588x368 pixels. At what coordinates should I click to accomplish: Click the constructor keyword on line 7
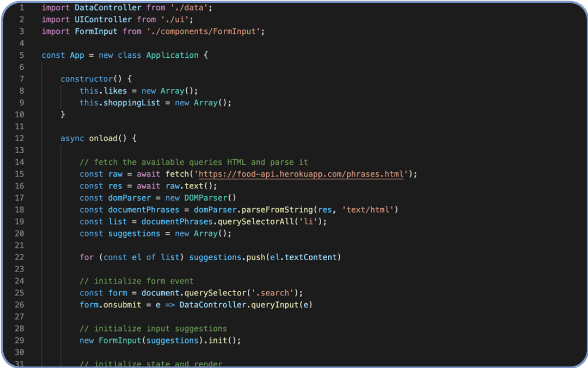point(84,79)
